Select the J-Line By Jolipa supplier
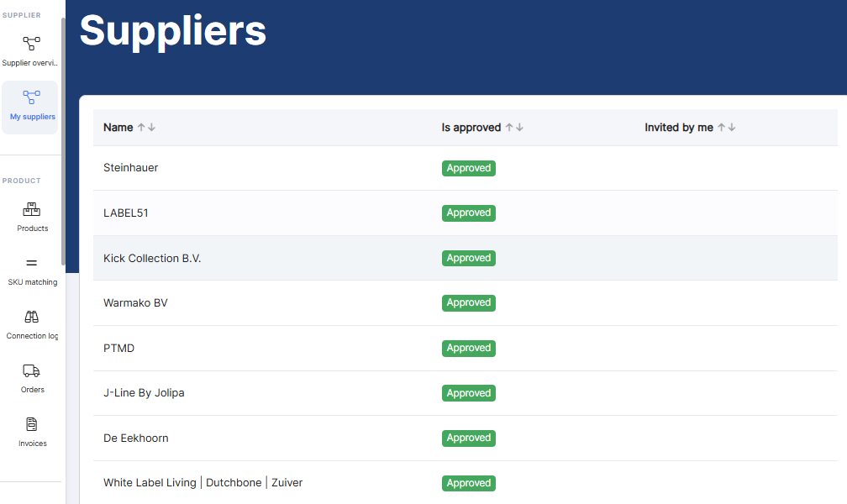Viewport: 847px width, 504px height. point(466,393)
